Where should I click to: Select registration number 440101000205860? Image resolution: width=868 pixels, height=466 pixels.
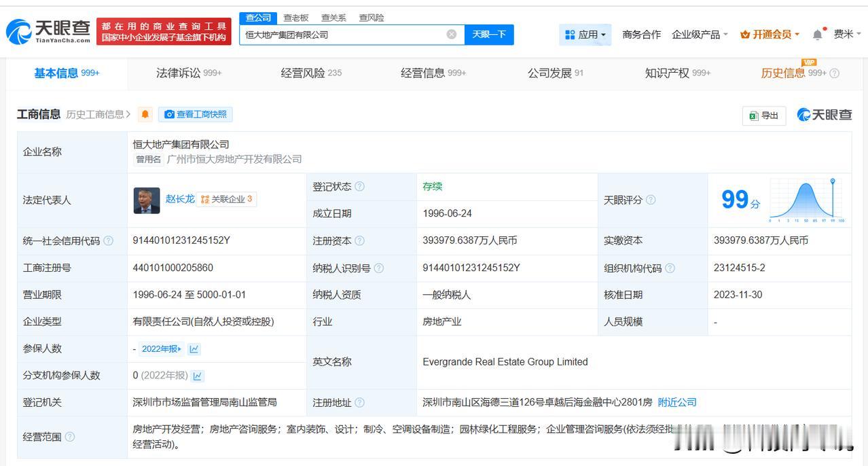coord(173,268)
